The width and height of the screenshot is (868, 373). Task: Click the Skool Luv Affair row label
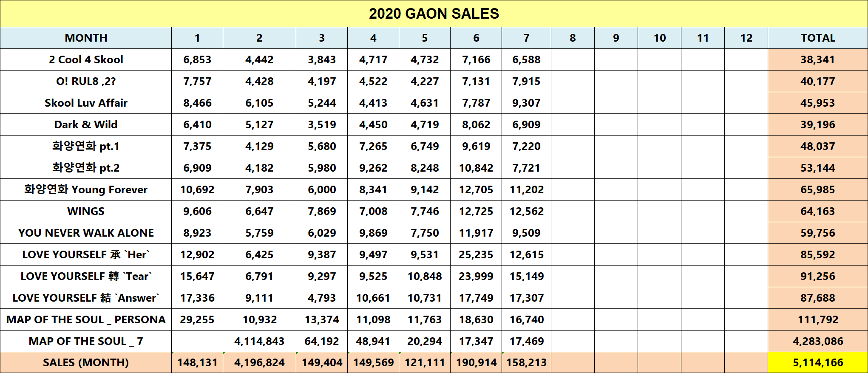coord(86,103)
